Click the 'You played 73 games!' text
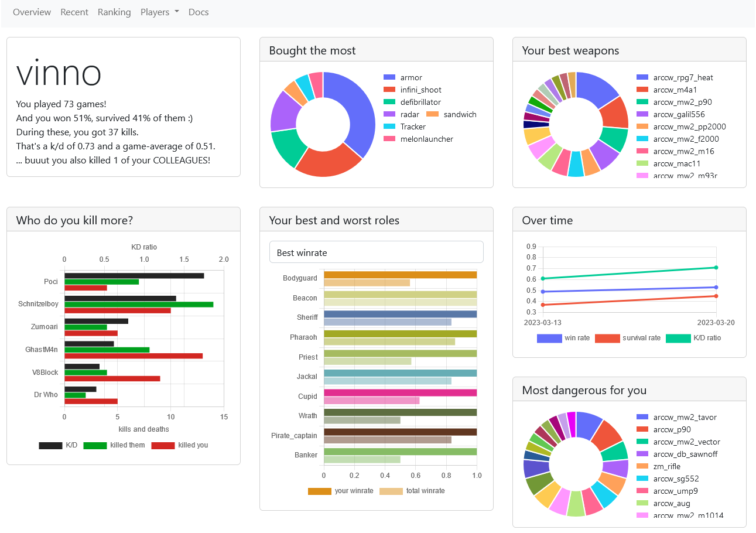 tap(61, 104)
